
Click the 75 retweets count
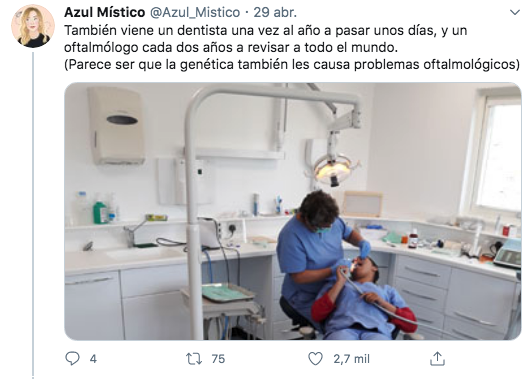(218, 359)
